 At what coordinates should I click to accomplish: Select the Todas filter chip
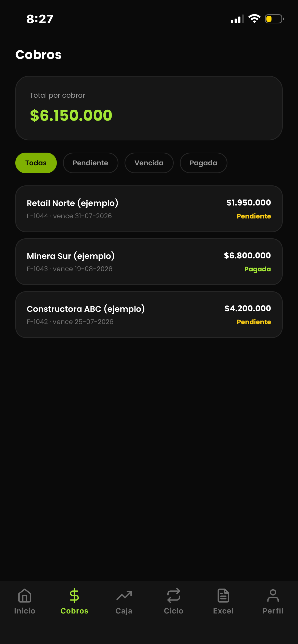point(36,163)
